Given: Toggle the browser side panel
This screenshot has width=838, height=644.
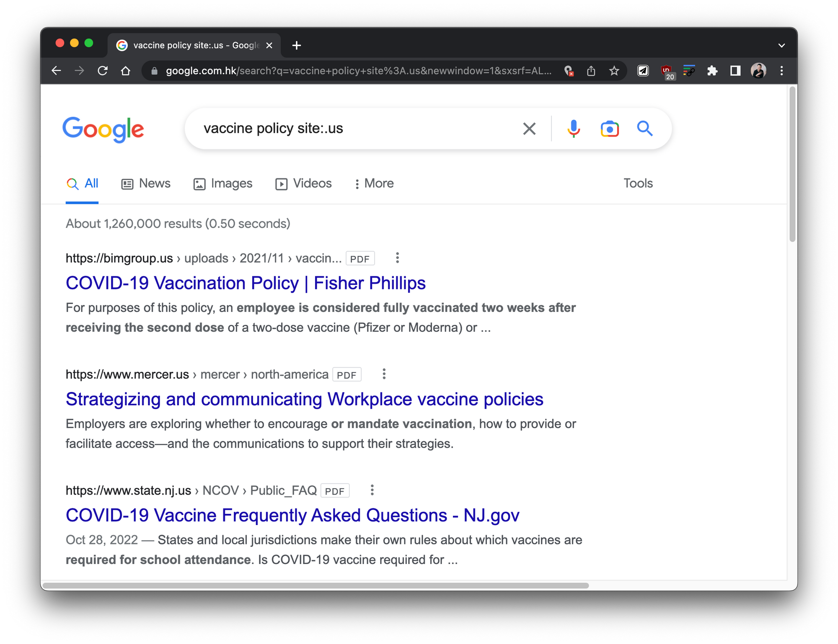Looking at the screenshot, I should tap(735, 71).
